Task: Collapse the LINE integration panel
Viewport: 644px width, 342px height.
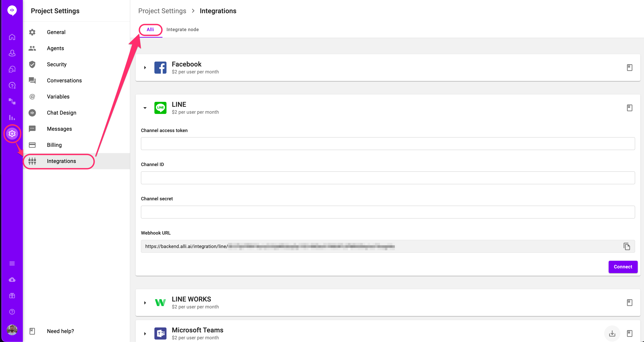Action: tap(145, 108)
